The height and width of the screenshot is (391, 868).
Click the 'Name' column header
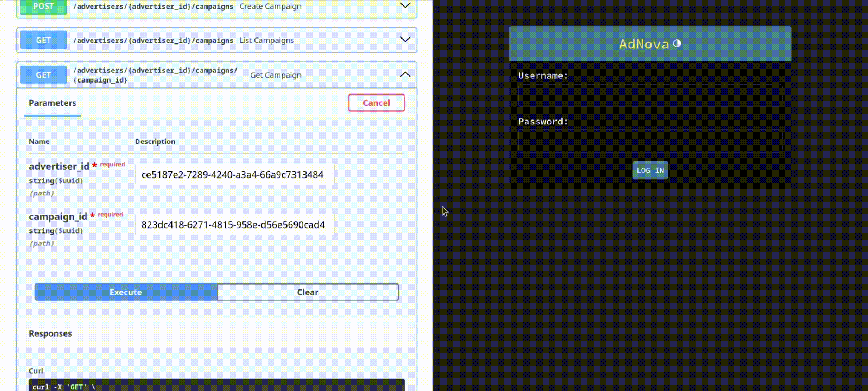[39, 141]
